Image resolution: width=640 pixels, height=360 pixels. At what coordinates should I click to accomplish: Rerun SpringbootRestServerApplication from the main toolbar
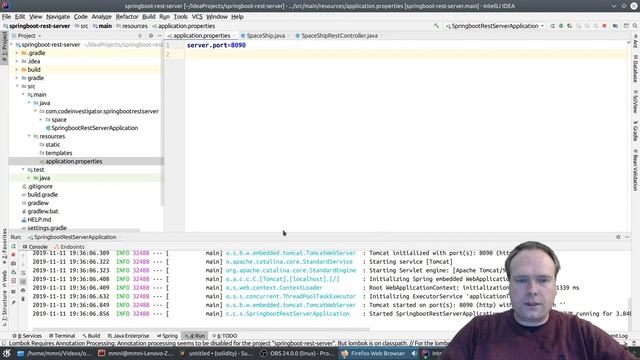552,26
